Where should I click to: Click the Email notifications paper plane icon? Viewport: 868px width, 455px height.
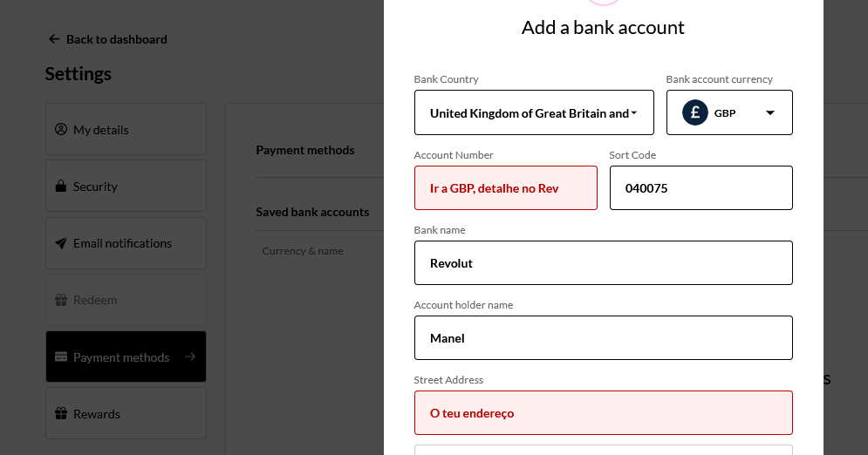coord(61,243)
